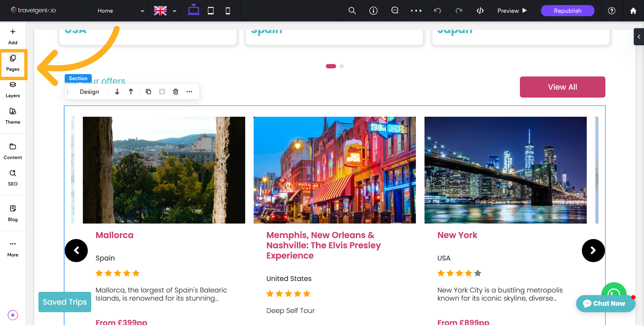The image size is (644, 327).
Task: Click the SEO sidebar icon
Action: pos(13,177)
